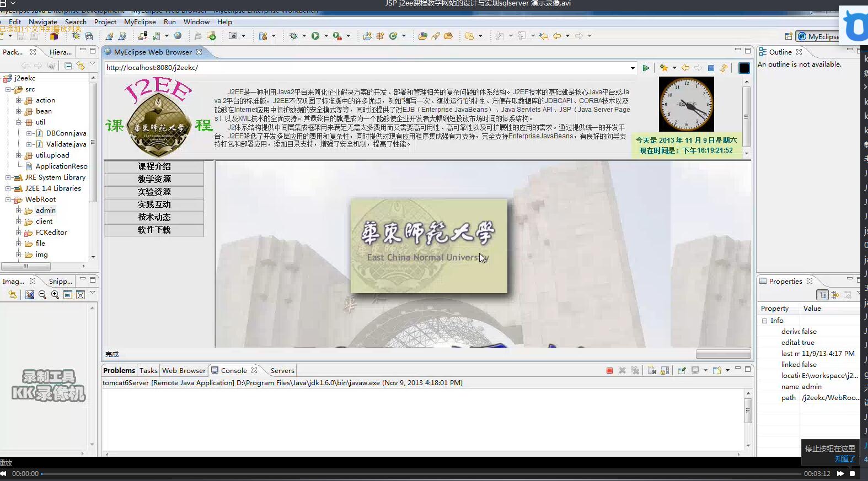Switch to the Problems tab
The height and width of the screenshot is (481, 868).
pyautogui.click(x=119, y=371)
